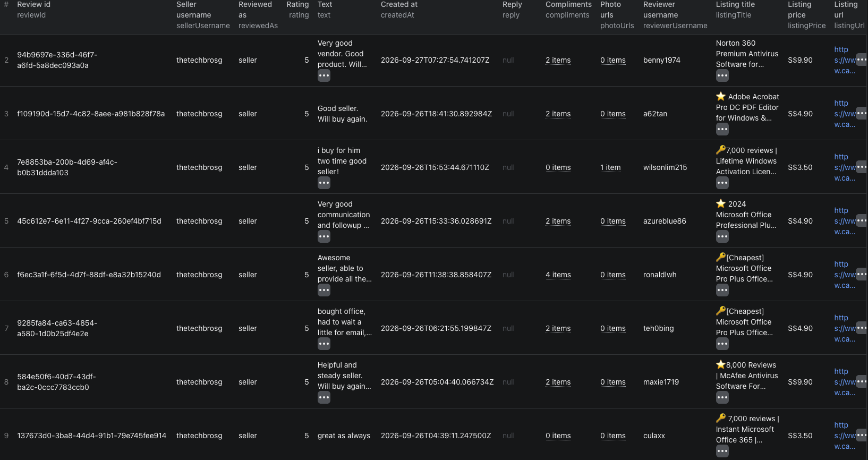Select 'great as always' review text
Image resolution: width=868 pixels, height=460 pixels.
[x=344, y=436]
